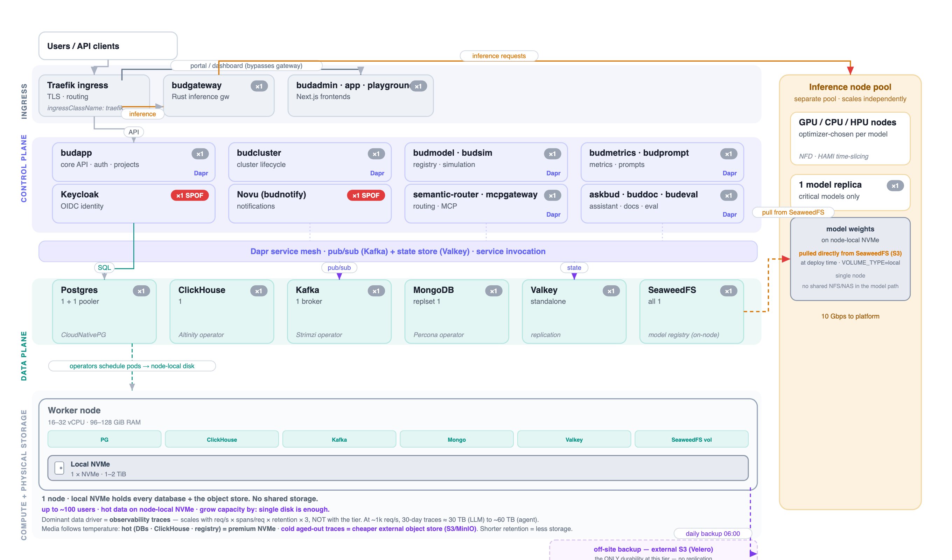The width and height of the screenshot is (952, 560).
Task: Click the portal / dashboard bypass label
Action: (x=246, y=66)
